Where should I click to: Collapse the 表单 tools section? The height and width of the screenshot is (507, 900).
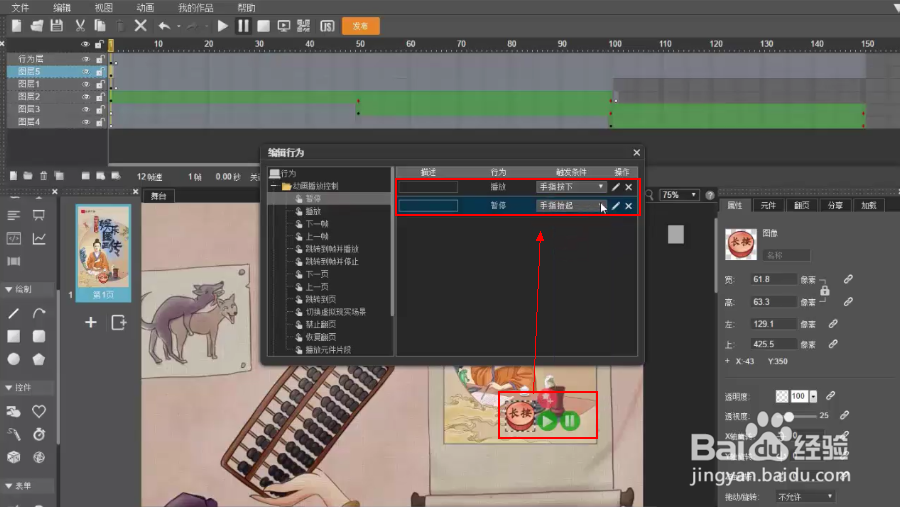9,486
